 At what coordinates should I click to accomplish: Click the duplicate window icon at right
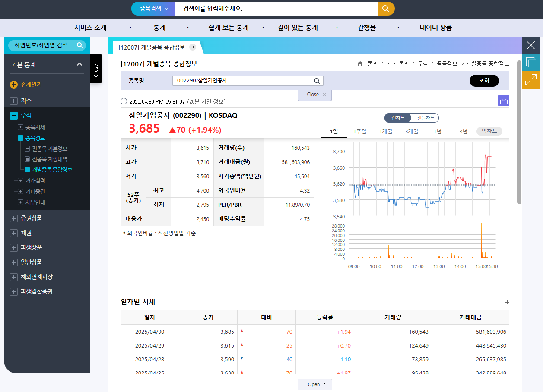pyautogui.click(x=531, y=63)
